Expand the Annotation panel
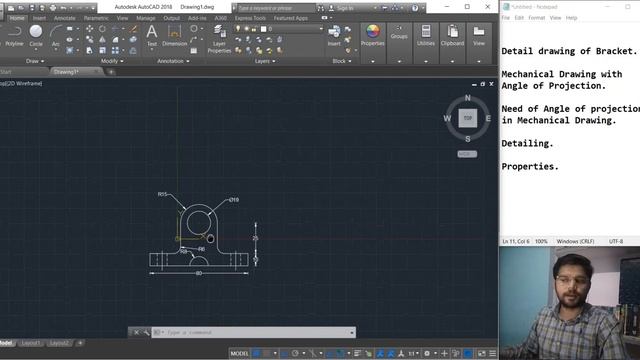 173,61
